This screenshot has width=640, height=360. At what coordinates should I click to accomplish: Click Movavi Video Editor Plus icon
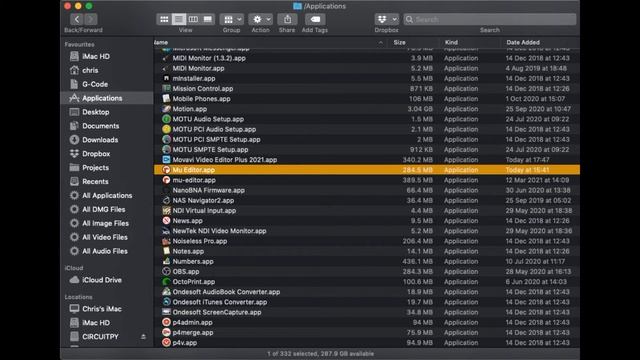point(166,160)
